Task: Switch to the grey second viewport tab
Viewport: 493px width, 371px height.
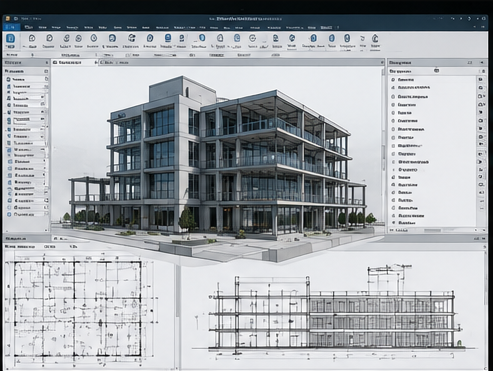Action: point(115,62)
